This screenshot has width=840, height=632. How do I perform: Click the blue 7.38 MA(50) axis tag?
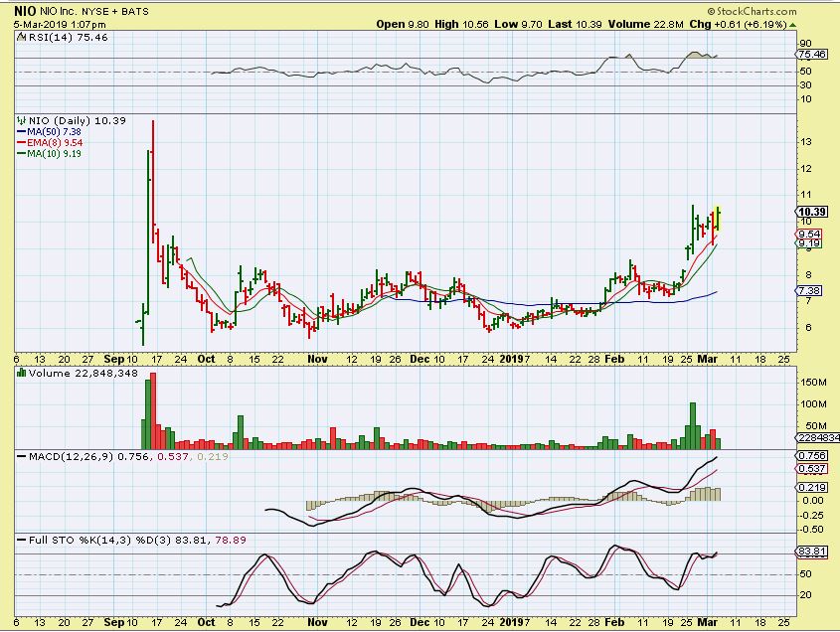(810, 290)
